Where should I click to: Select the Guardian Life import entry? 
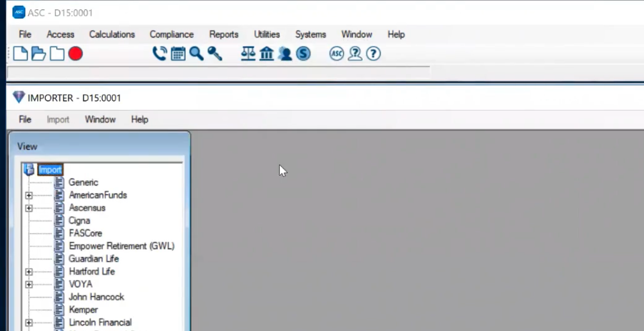[93, 259]
